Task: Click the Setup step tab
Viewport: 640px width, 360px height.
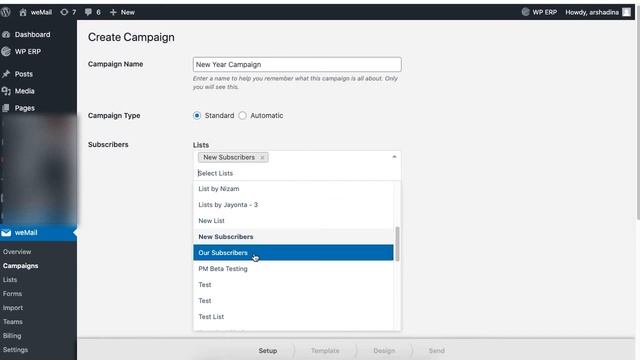Action: [x=268, y=351]
